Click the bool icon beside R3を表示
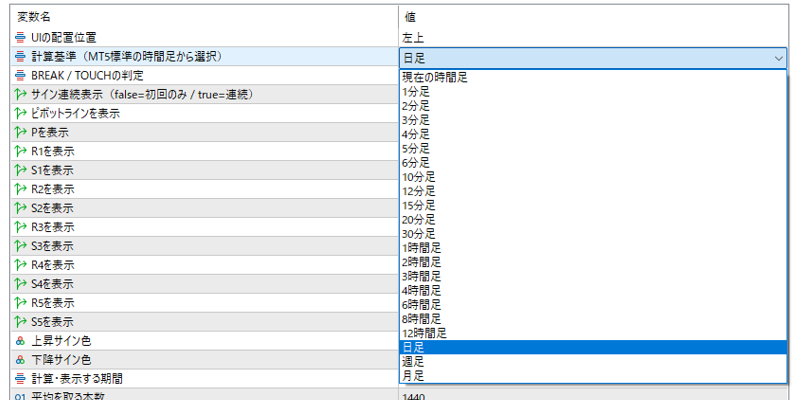The image size is (800, 400). (20, 227)
